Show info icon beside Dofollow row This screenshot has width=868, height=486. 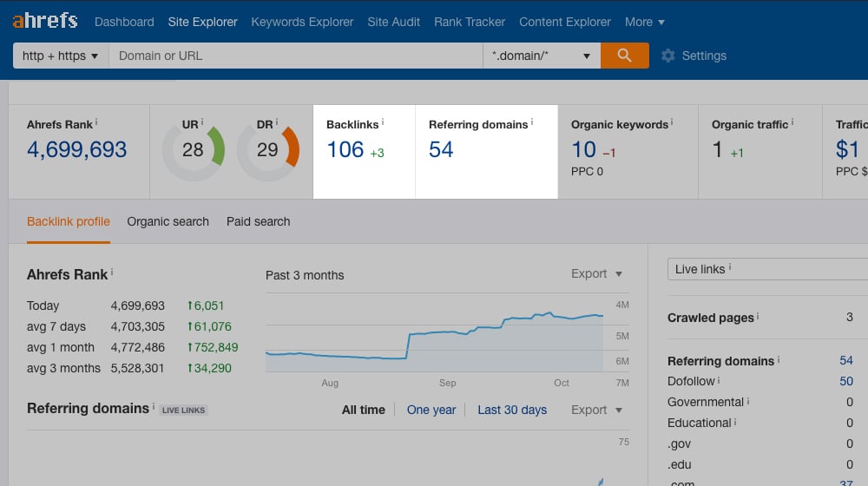719,380
